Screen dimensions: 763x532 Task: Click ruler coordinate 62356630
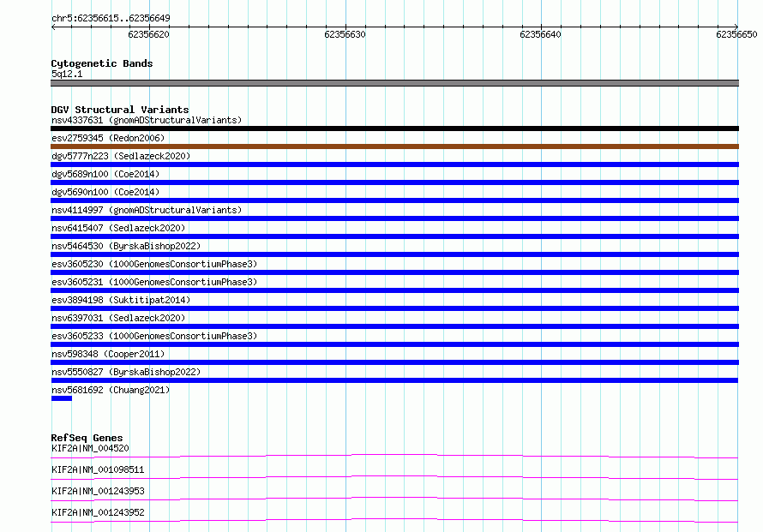point(345,34)
